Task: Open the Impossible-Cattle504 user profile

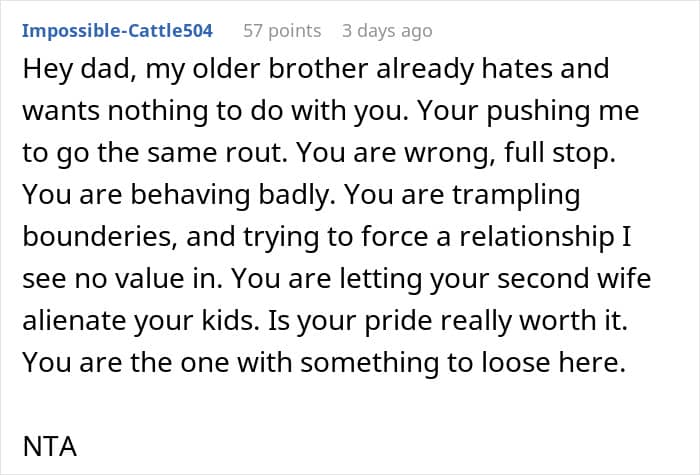Action: click(x=117, y=30)
